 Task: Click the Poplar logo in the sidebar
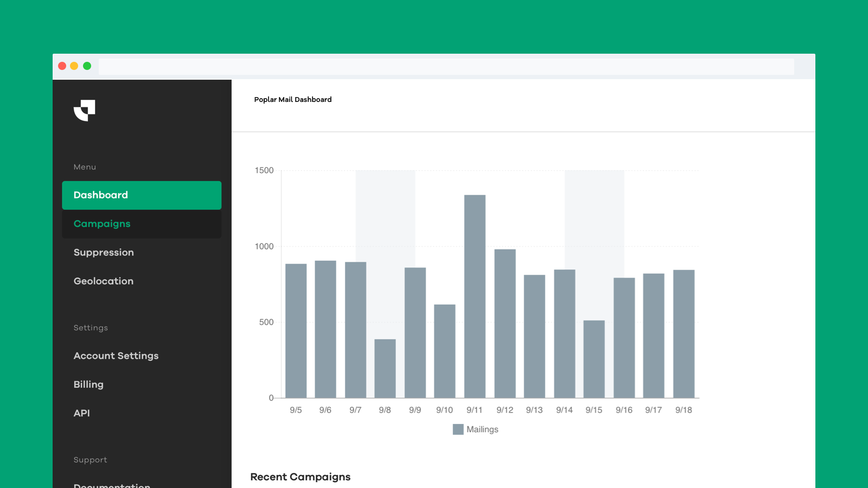pyautogui.click(x=85, y=111)
